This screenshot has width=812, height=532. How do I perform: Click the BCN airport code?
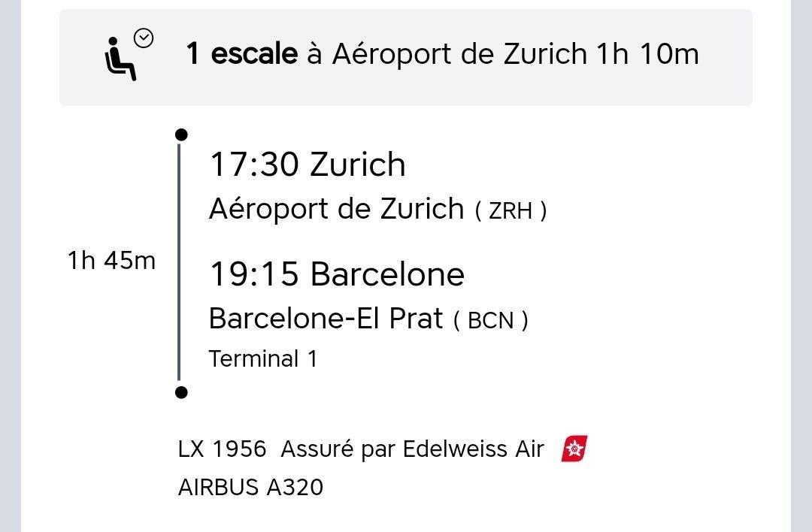point(490,321)
